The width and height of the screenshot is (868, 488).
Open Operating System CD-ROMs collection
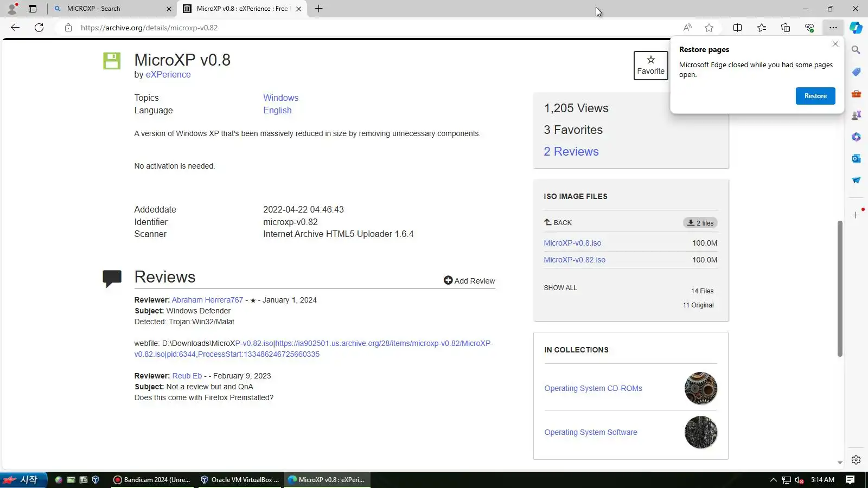pyautogui.click(x=593, y=389)
